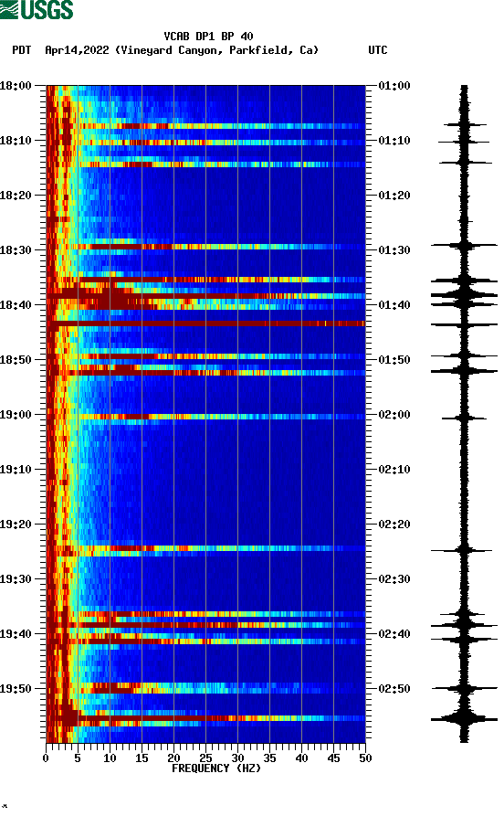Click the 19:50 PDT time label
Screen dimensions: 504x816
(x=16, y=688)
